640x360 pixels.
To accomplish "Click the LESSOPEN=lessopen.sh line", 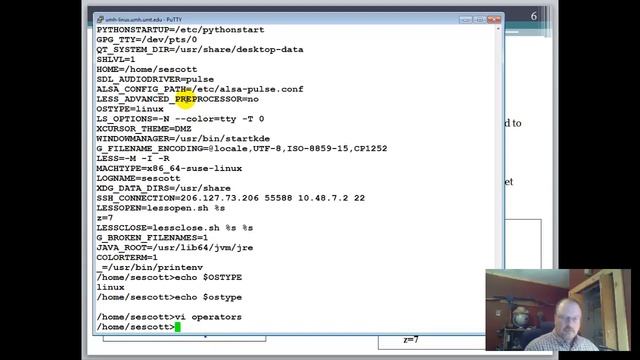I will pyautogui.click(x=160, y=208).
